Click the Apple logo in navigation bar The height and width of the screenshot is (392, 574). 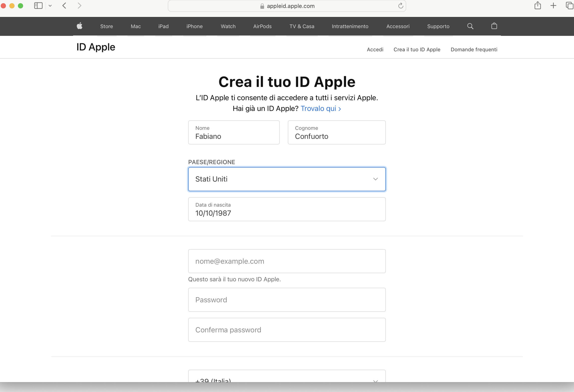(x=79, y=26)
